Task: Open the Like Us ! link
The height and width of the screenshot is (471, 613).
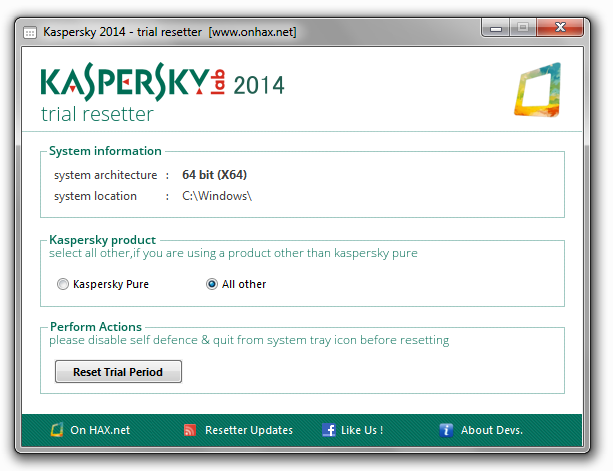Action: click(362, 430)
